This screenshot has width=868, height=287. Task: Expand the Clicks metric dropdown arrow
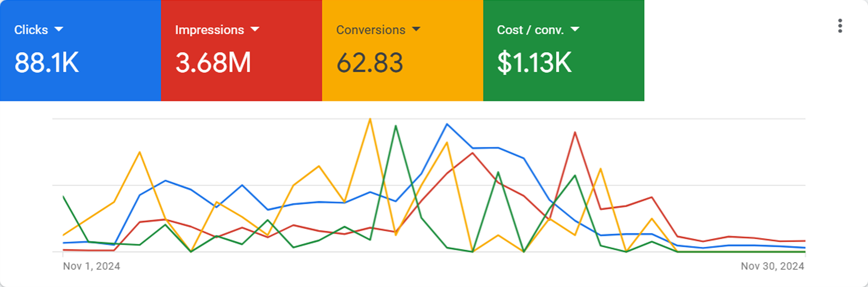click(x=59, y=30)
